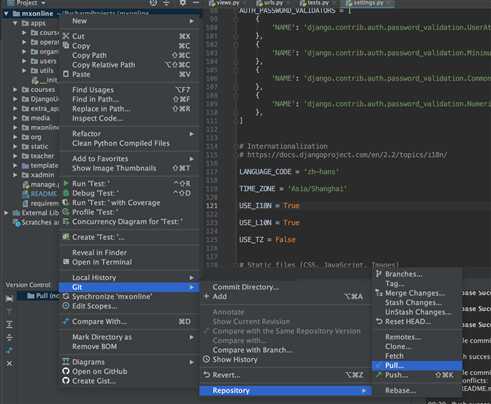
Task: Open Add to Favorites submenu
Action: pyautogui.click(x=130, y=159)
